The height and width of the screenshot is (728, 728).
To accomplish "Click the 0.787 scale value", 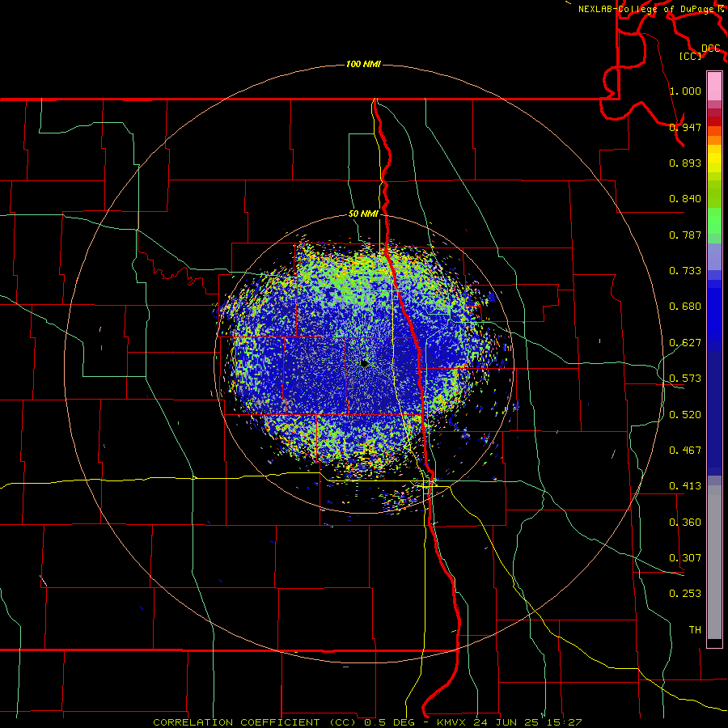I will 685,235.
